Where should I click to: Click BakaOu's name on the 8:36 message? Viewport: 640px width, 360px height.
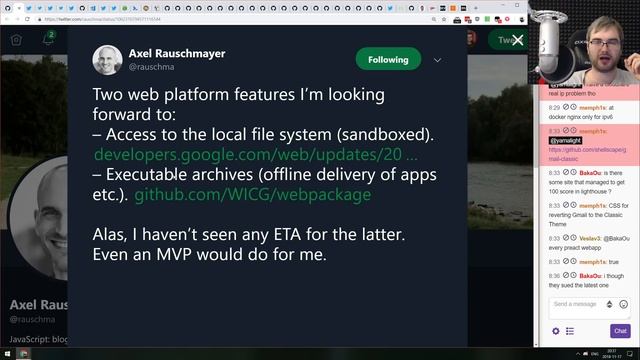(x=590, y=276)
